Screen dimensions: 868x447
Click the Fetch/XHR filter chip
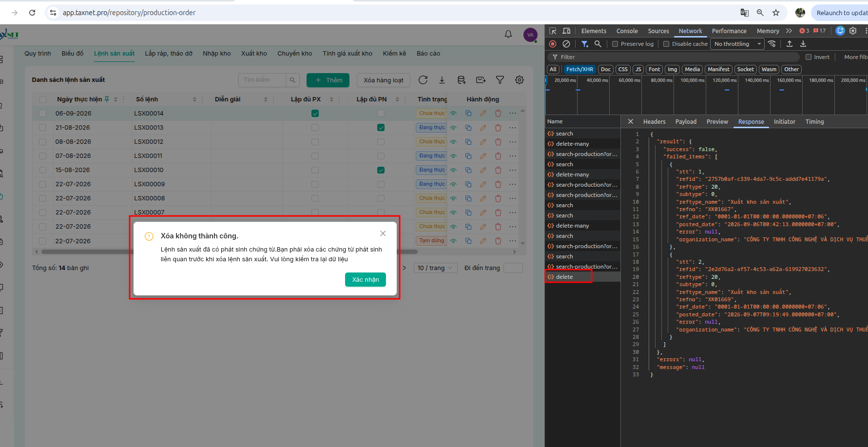(x=579, y=69)
